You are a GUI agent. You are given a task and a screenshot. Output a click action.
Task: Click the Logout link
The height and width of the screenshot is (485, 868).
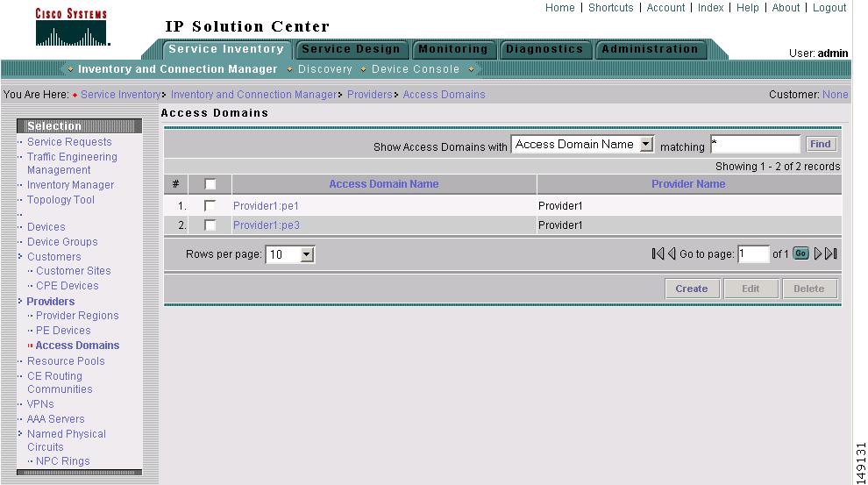coord(829,8)
